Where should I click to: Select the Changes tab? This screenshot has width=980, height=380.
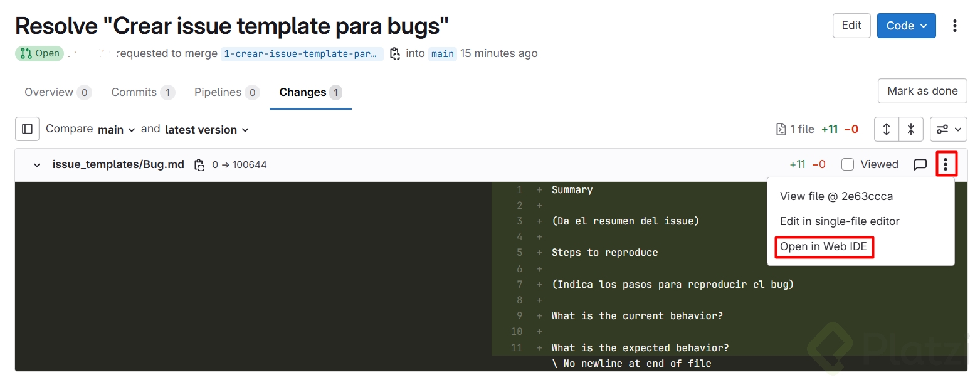pyautogui.click(x=310, y=92)
